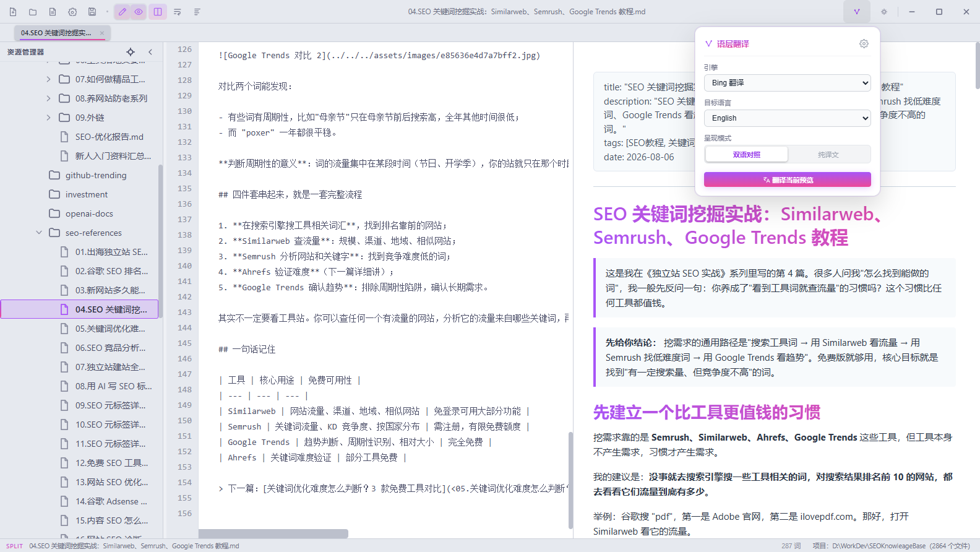Click line number 140 in the editor gutter
Image resolution: width=980 pixels, height=552 pixels.
[x=184, y=266]
